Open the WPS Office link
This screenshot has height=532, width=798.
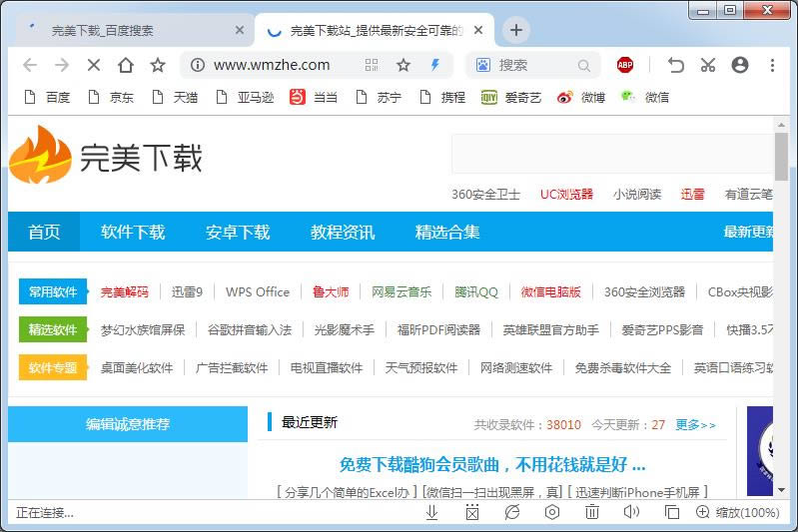[x=258, y=291]
